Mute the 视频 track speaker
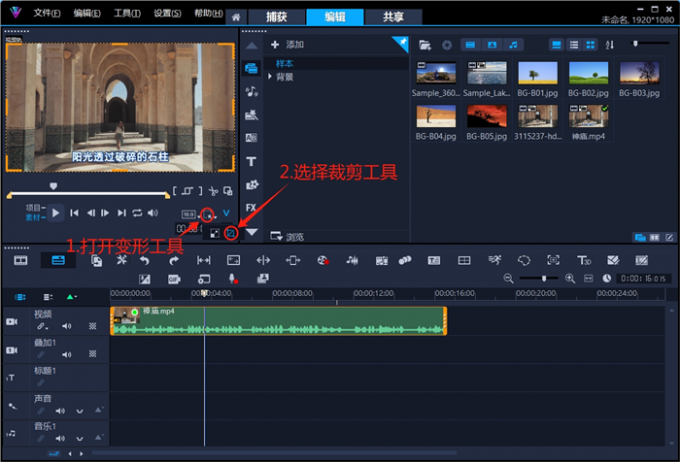The image size is (680, 462). click(67, 326)
